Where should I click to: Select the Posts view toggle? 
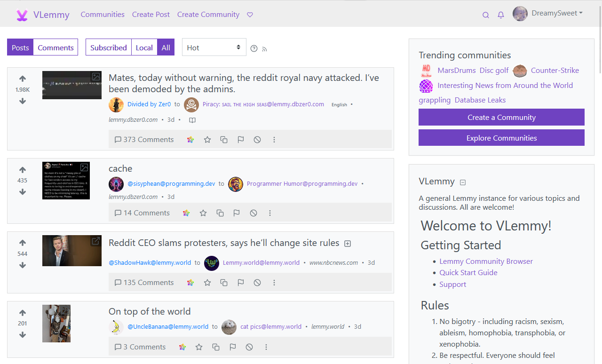click(x=20, y=47)
